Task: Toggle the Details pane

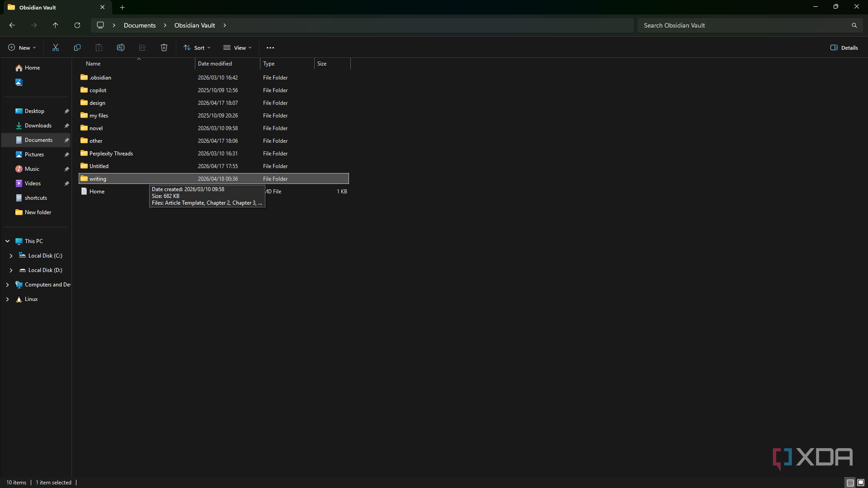Action: [844, 47]
